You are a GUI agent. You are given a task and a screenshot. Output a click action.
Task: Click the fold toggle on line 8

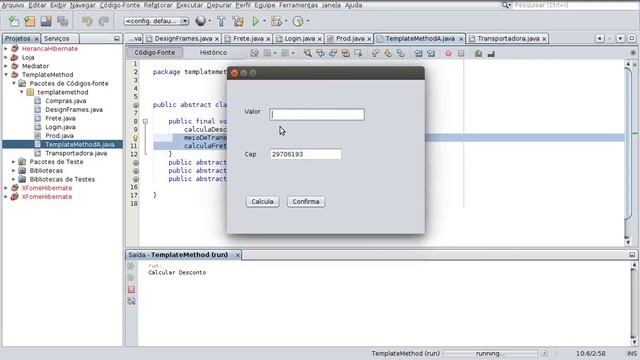[145, 121]
